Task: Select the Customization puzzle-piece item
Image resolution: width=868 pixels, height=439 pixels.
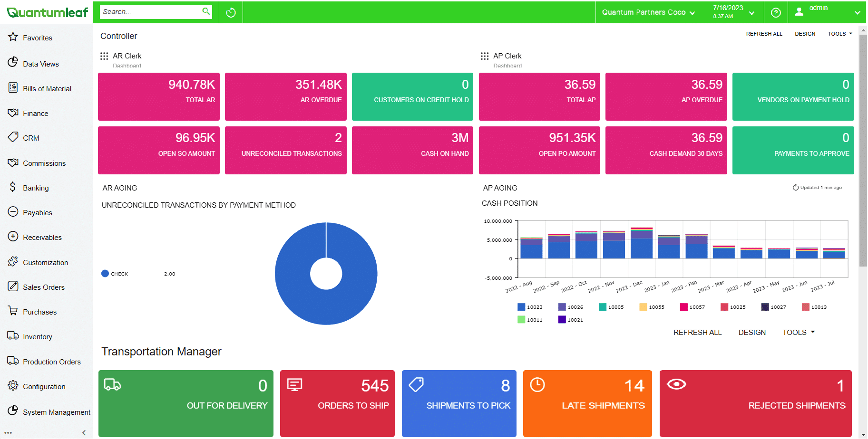Action: pyautogui.click(x=38, y=262)
